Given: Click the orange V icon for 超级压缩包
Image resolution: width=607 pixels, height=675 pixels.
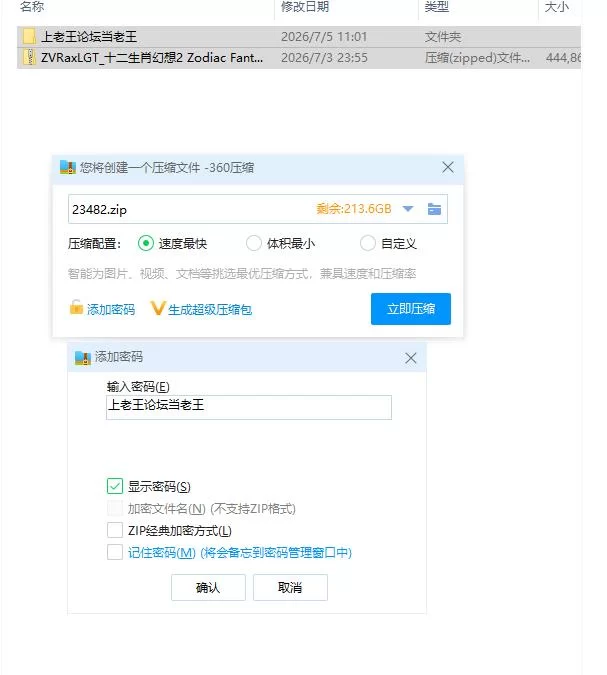Looking at the screenshot, I should click(x=158, y=308).
